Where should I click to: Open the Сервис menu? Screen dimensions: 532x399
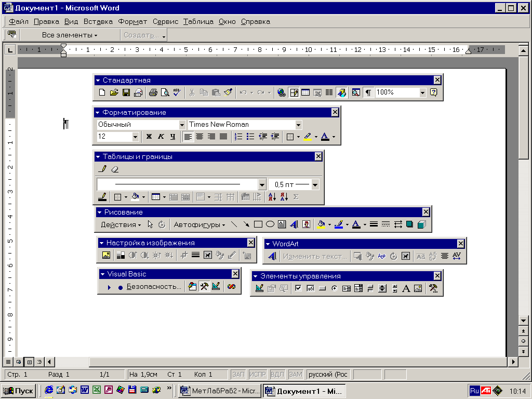point(165,22)
